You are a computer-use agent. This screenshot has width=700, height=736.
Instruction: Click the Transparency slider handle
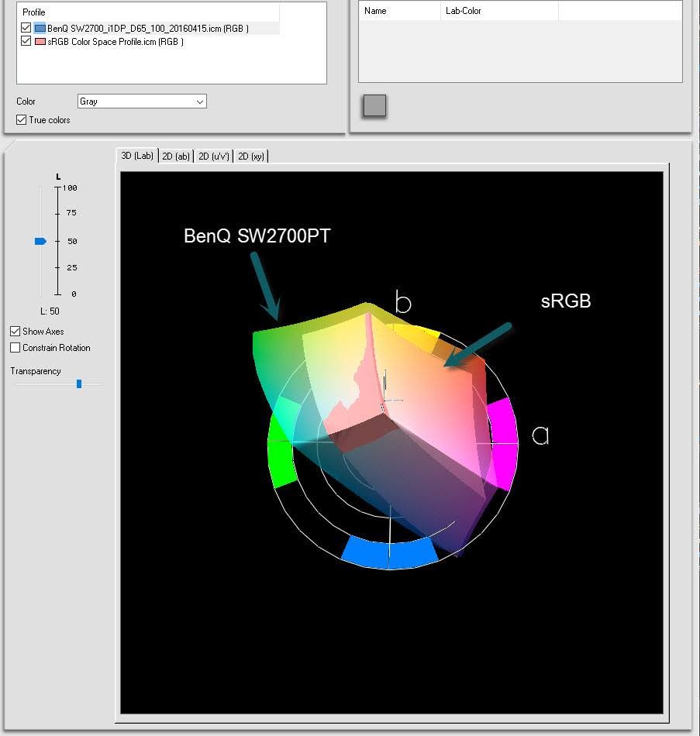coord(79,384)
